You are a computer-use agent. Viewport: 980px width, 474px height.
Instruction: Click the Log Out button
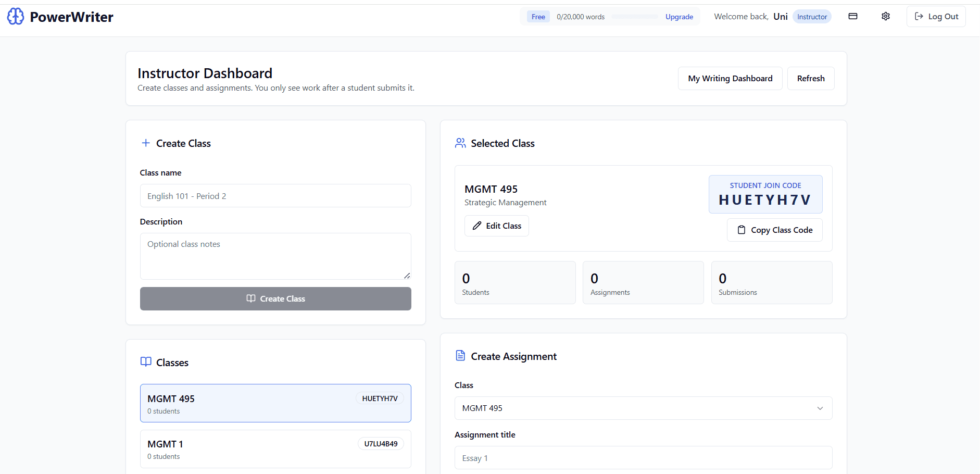point(936,17)
